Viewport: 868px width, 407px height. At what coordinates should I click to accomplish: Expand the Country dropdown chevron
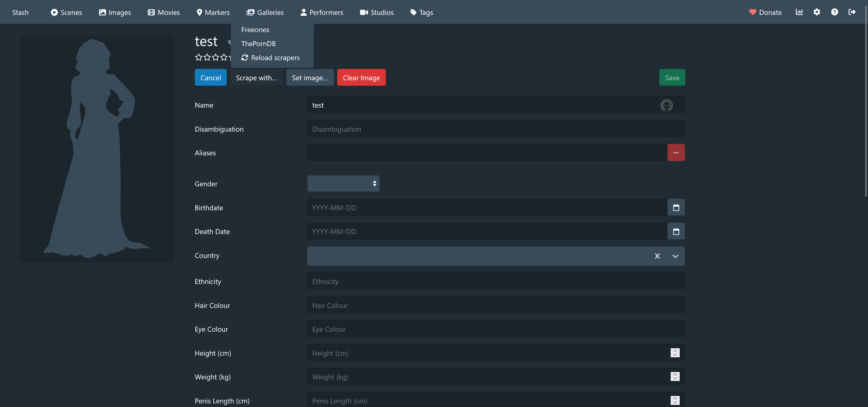tap(675, 256)
